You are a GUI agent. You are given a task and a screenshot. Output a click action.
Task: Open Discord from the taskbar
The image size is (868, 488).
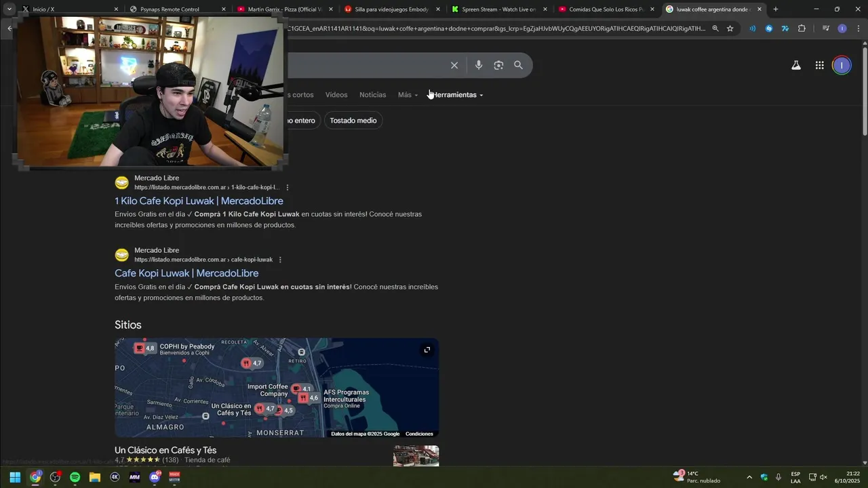pos(155,477)
